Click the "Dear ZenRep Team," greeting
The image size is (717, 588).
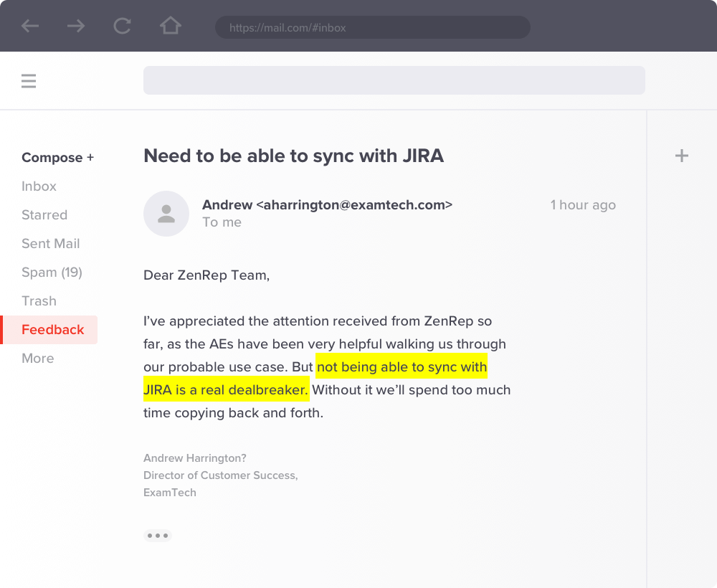tap(206, 275)
